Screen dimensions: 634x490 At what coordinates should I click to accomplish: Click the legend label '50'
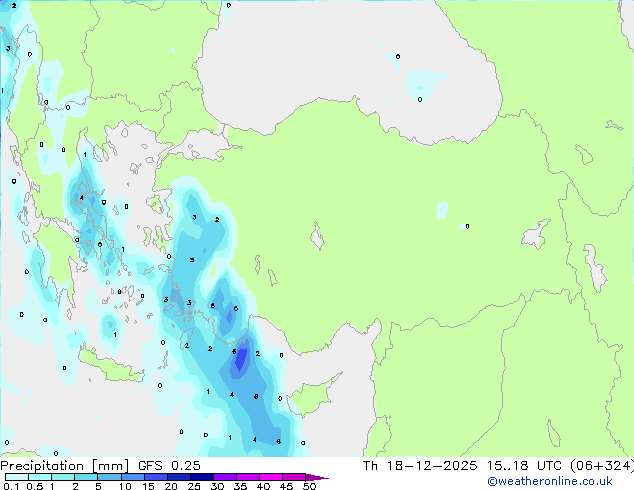coord(309,486)
